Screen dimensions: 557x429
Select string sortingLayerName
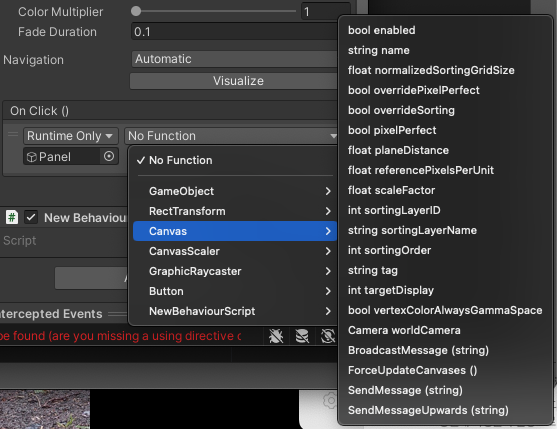(x=445, y=230)
